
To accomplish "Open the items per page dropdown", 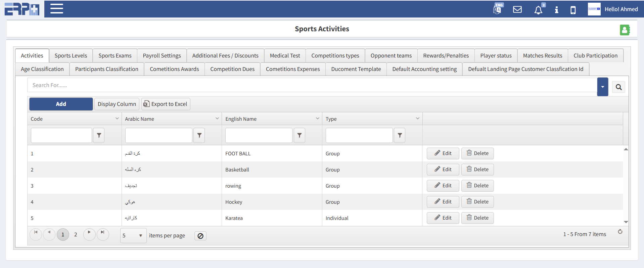I will [133, 236].
